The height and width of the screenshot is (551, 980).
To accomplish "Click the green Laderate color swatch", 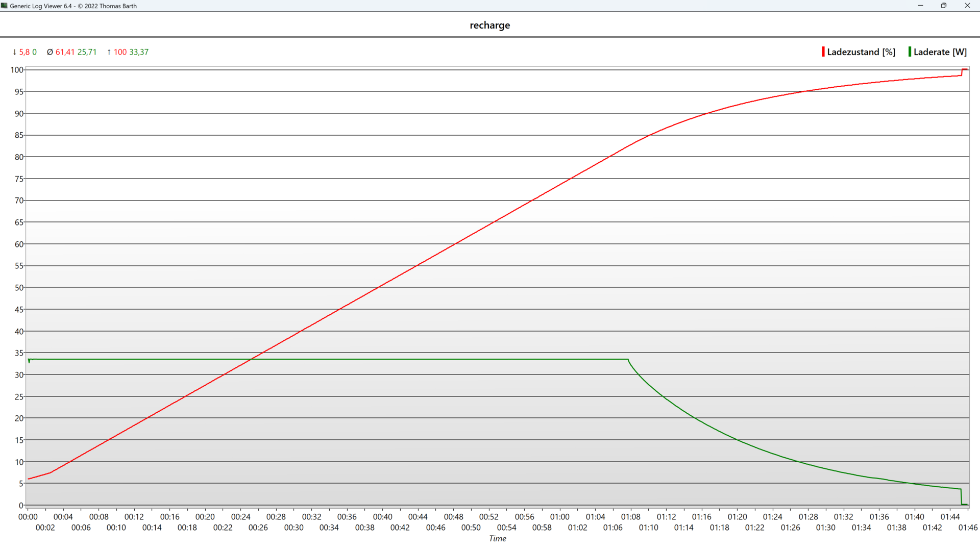I will (x=910, y=52).
